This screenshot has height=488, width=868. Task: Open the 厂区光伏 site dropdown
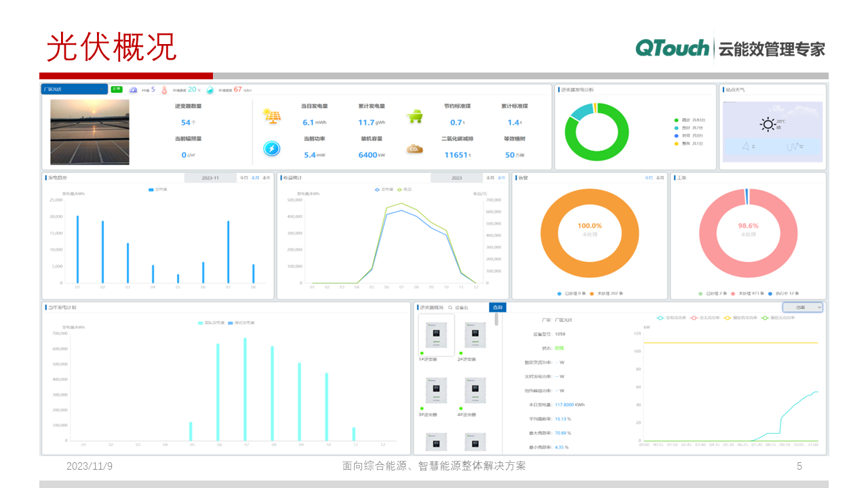coord(74,89)
